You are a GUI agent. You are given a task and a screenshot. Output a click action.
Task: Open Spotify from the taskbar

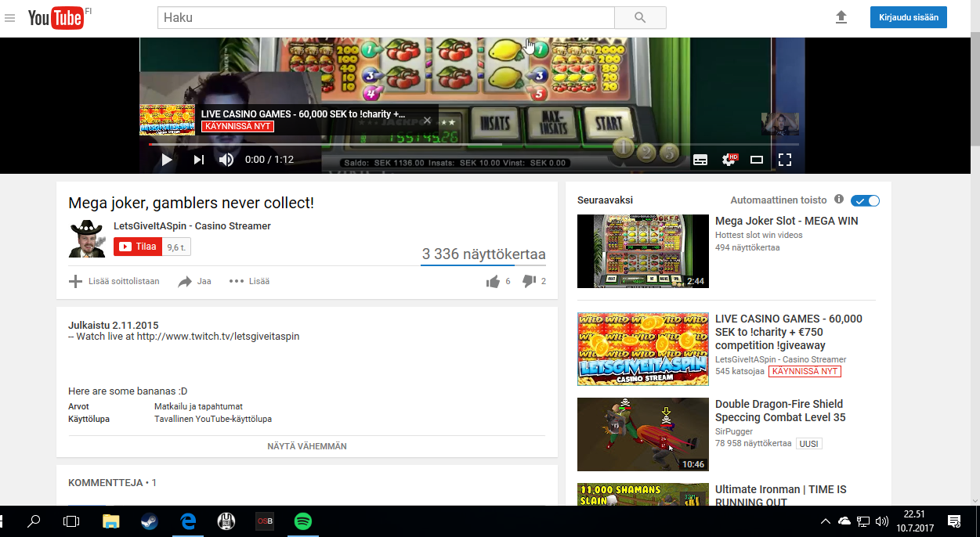point(303,521)
